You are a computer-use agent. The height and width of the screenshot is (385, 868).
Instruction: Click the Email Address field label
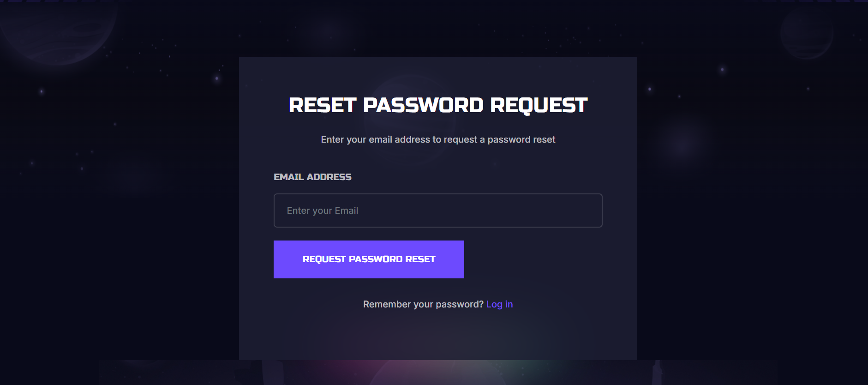click(x=312, y=177)
